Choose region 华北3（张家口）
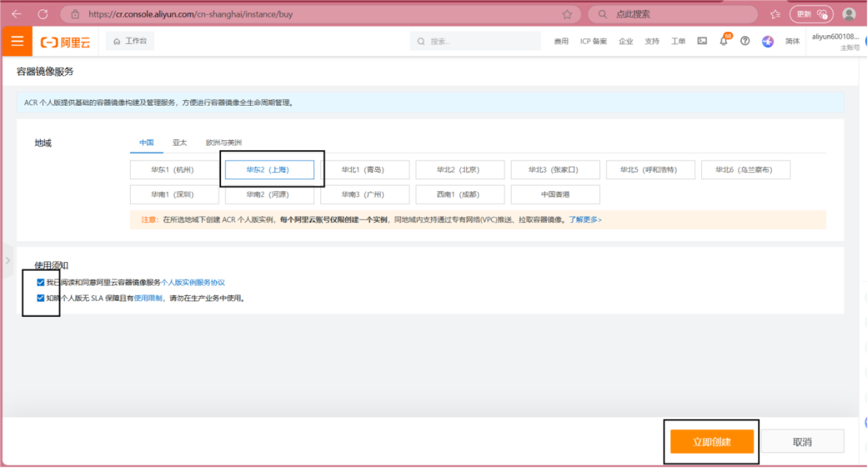The width and height of the screenshot is (868, 468). [x=555, y=170]
